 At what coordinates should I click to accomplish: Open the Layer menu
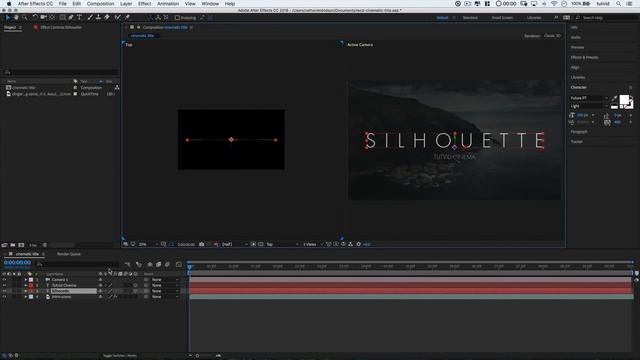tap(126, 4)
